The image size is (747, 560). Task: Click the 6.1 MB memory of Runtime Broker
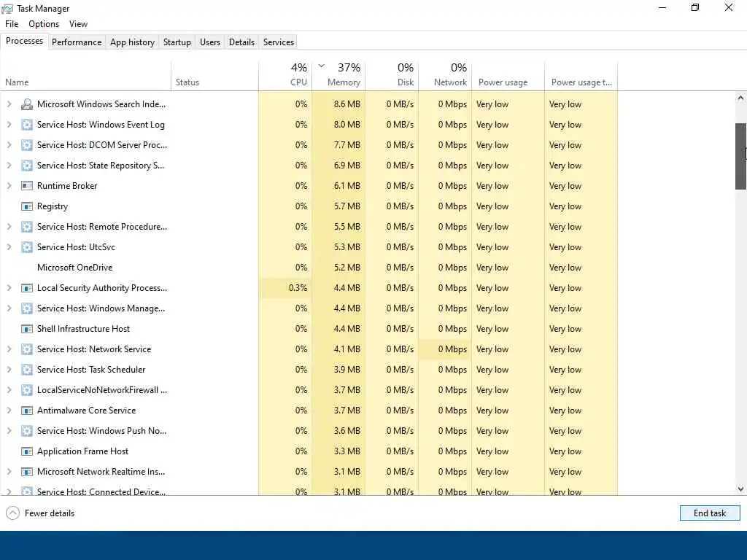click(x=347, y=186)
